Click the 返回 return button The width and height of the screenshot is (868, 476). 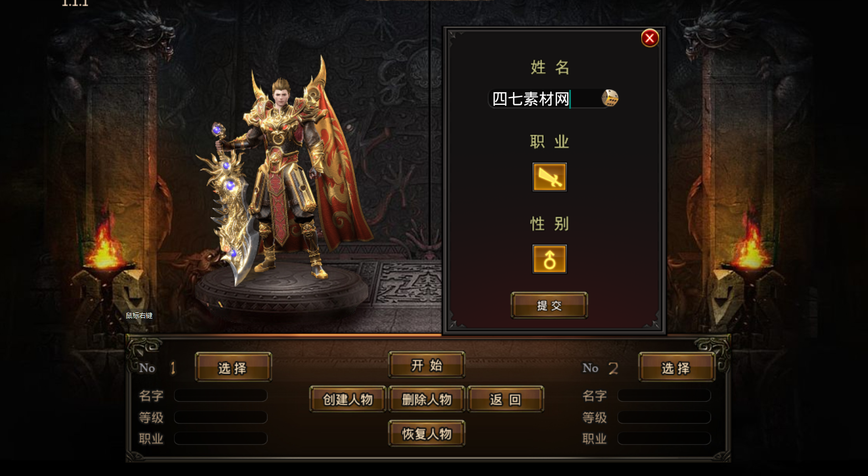coord(506,399)
